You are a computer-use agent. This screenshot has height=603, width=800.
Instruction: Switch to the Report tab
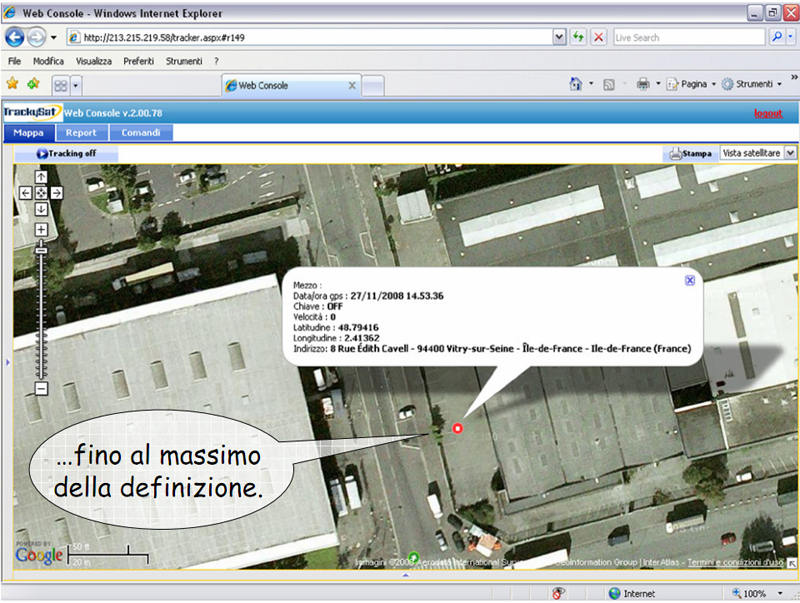[81, 133]
